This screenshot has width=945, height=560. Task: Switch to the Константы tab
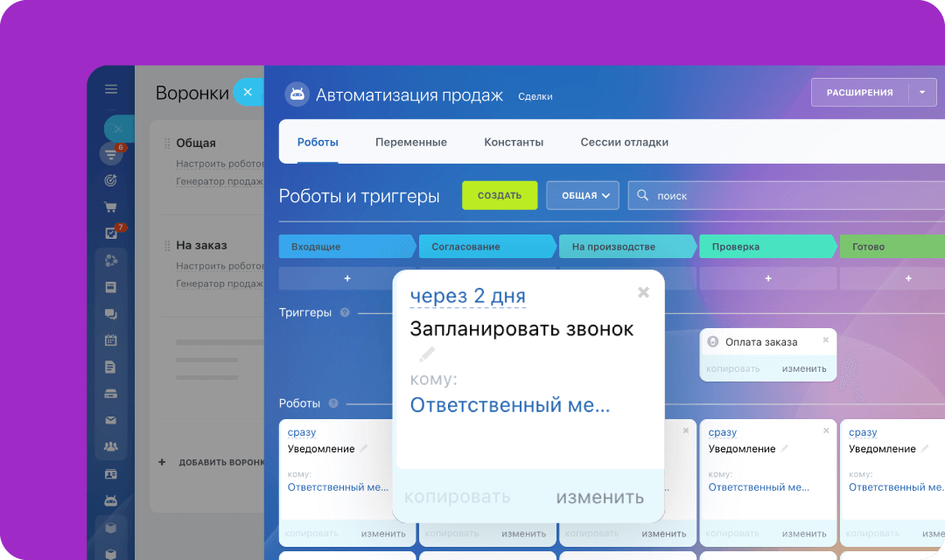(514, 143)
